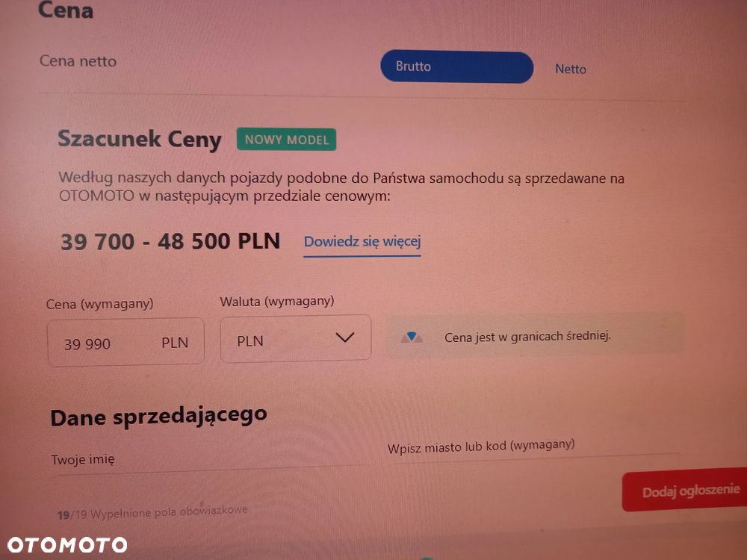747x560 pixels.
Task: Click the price indicator triangle icon
Action: [x=412, y=337]
